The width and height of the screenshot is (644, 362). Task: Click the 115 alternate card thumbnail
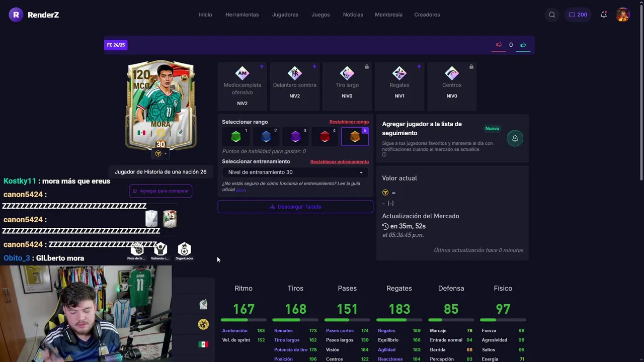tap(170, 219)
